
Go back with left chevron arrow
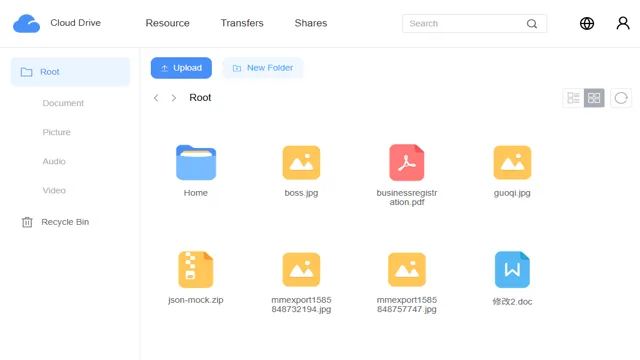156,98
